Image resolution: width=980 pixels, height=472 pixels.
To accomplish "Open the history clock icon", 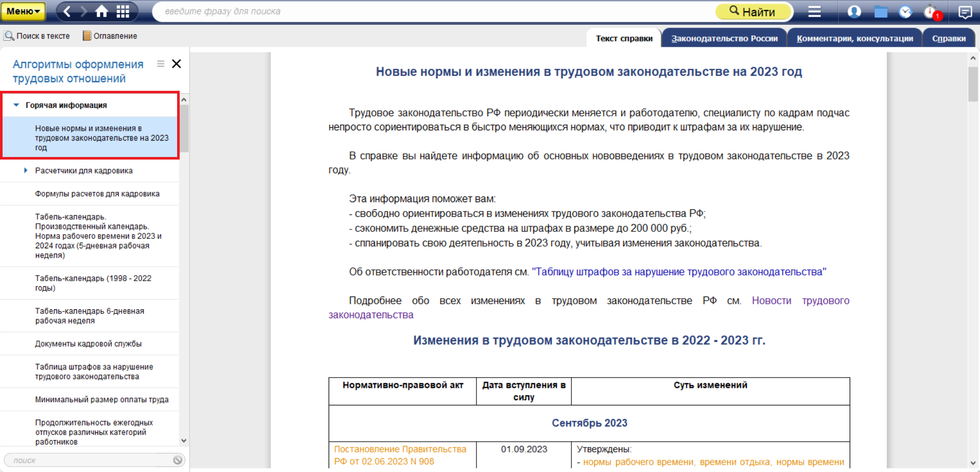I will [906, 11].
